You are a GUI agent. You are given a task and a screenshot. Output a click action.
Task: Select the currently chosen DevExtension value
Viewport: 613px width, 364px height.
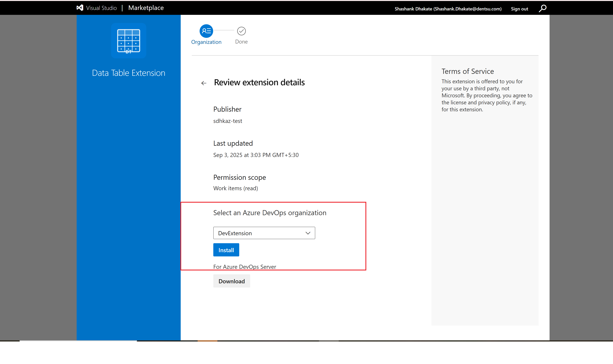coord(235,233)
